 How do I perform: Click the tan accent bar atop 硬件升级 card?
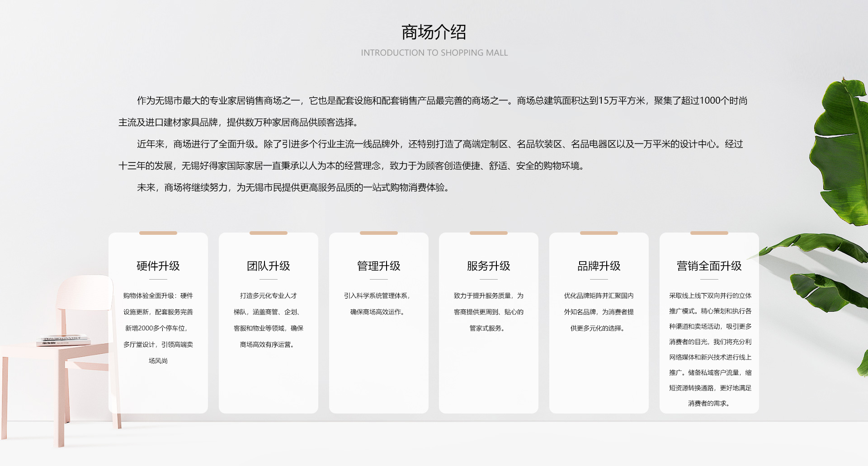(158, 233)
